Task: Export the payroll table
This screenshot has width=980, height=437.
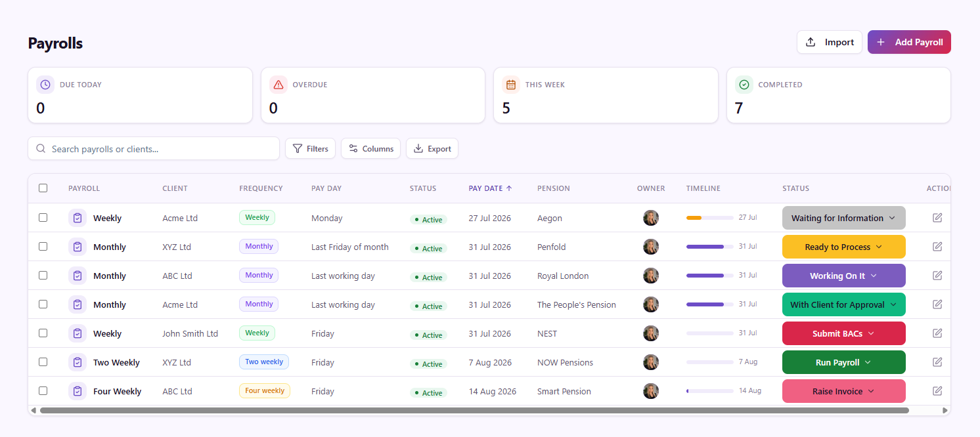Action: [x=432, y=149]
